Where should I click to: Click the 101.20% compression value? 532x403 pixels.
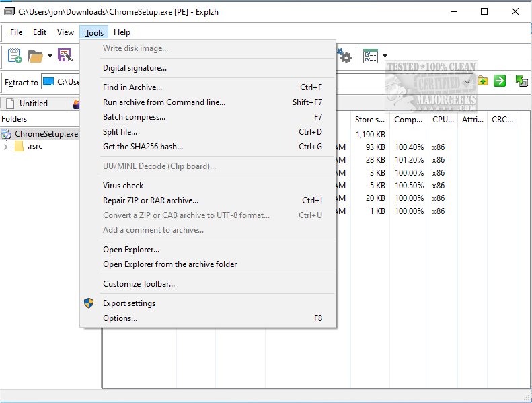click(x=409, y=160)
